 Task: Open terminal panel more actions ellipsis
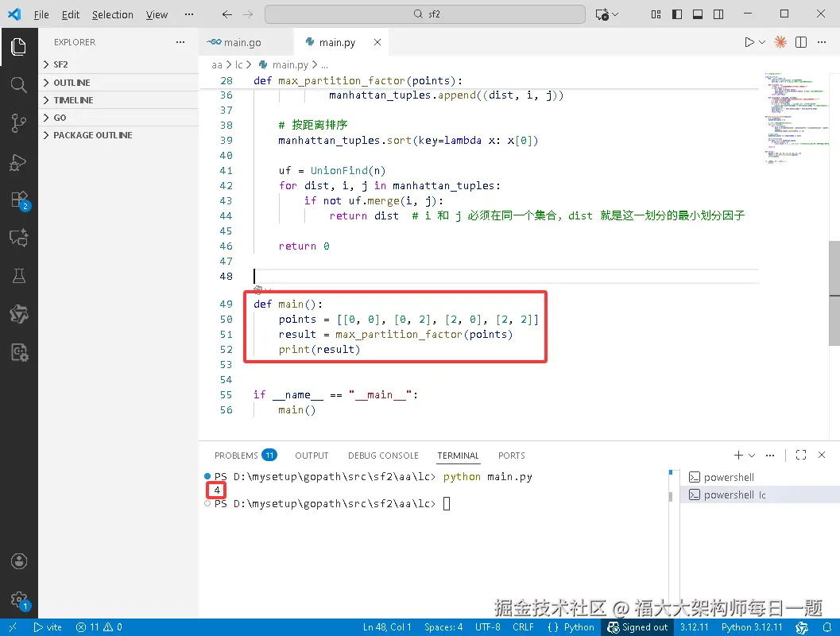770,455
